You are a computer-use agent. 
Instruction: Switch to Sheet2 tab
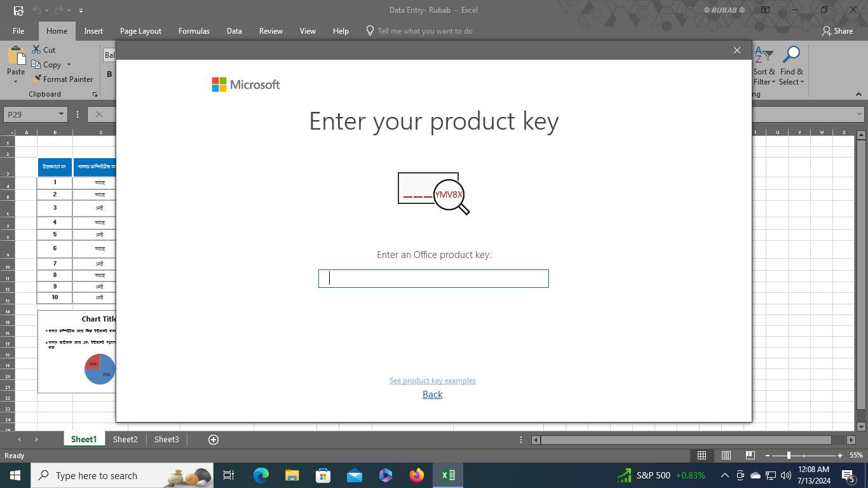125,440
